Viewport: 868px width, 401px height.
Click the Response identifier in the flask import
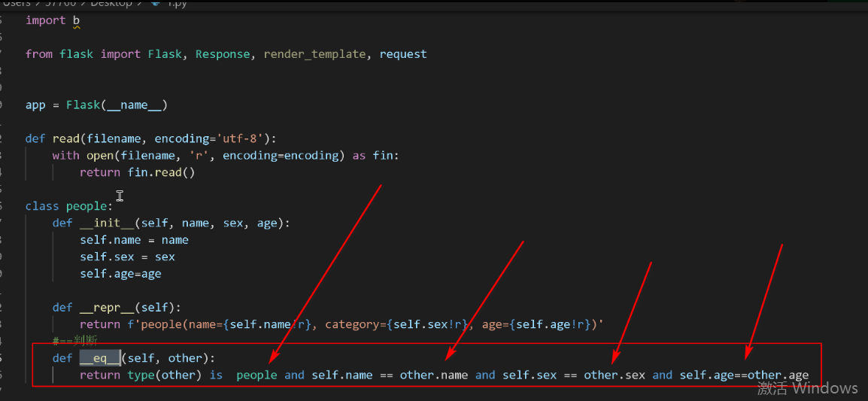(223, 54)
